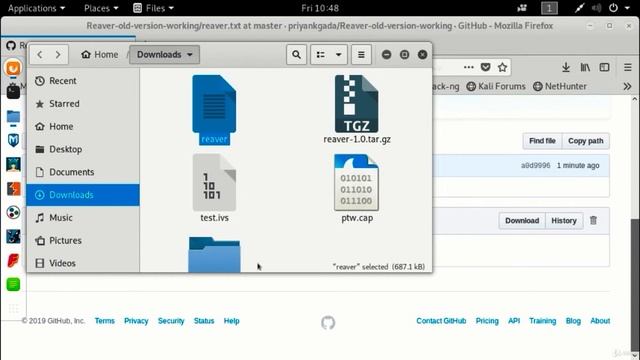Screen dimensions: 640x360
Task: Open Music in the sidebar
Action: coord(83,218)
